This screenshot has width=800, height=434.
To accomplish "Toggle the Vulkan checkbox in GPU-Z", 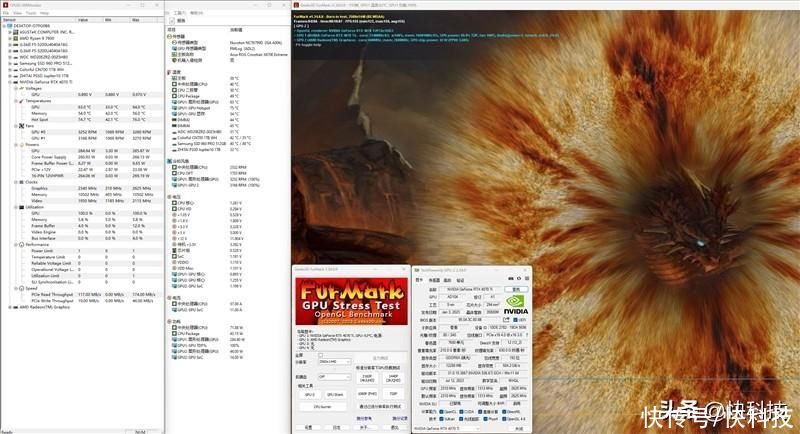I will click(x=443, y=419).
